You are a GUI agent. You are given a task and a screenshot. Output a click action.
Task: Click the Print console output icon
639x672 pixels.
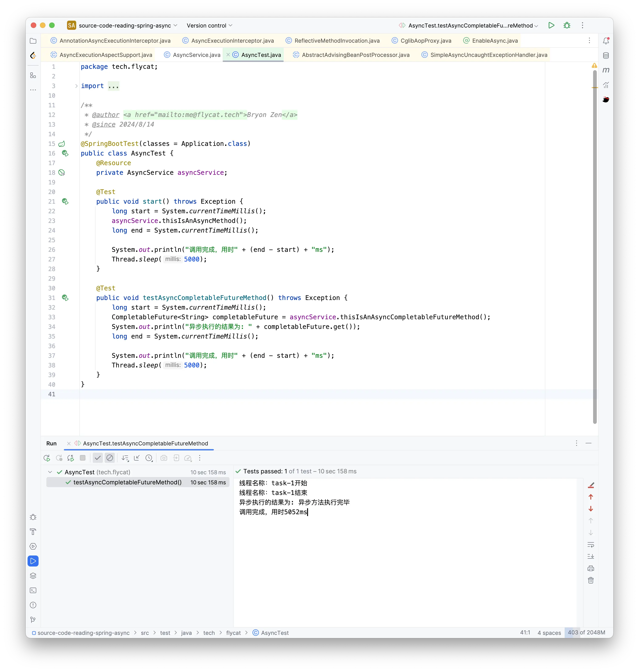(591, 569)
